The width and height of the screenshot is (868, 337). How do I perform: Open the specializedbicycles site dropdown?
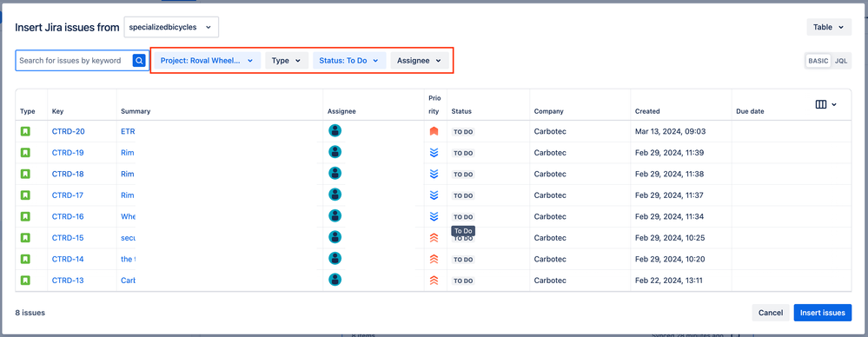(171, 27)
